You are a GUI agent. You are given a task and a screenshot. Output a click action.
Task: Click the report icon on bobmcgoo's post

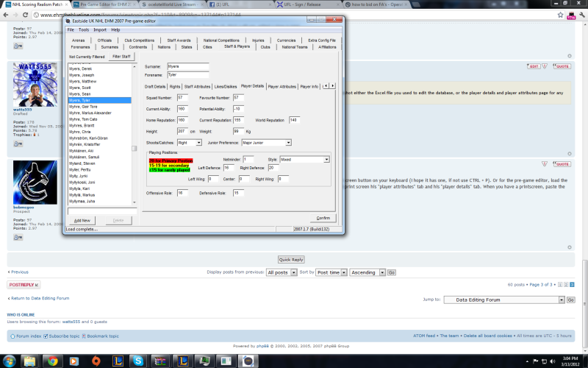pyautogui.click(x=545, y=163)
